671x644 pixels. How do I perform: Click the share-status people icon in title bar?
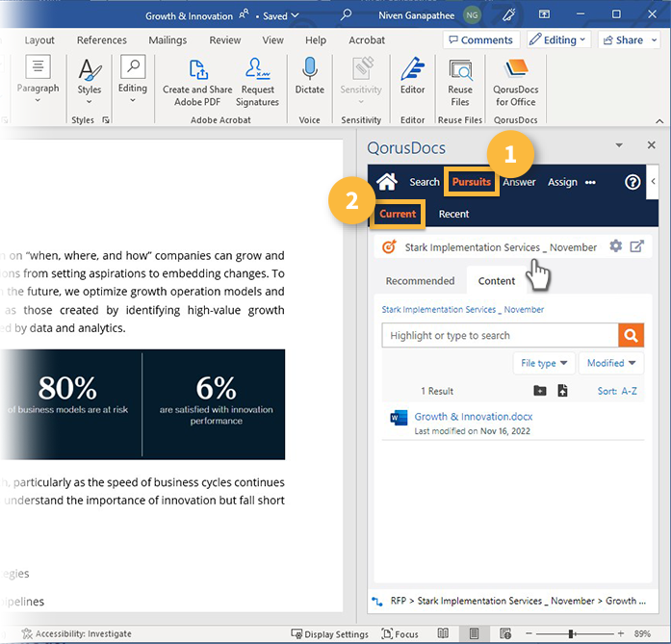click(x=244, y=15)
